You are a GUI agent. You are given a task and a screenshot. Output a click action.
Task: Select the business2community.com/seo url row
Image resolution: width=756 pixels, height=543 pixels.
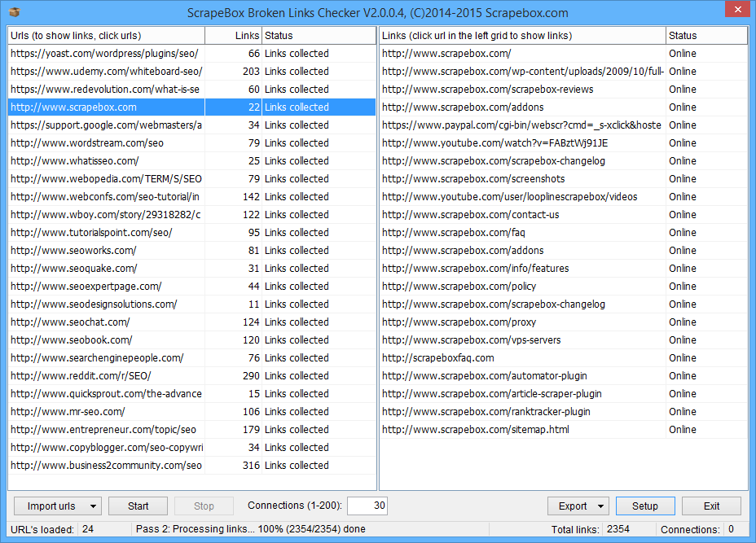[191, 466]
